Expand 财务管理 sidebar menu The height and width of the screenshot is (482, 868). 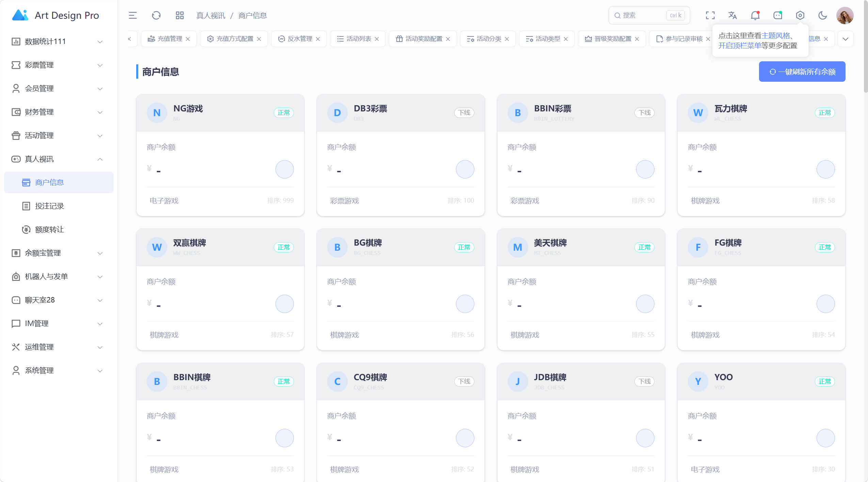tap(59, 112)
